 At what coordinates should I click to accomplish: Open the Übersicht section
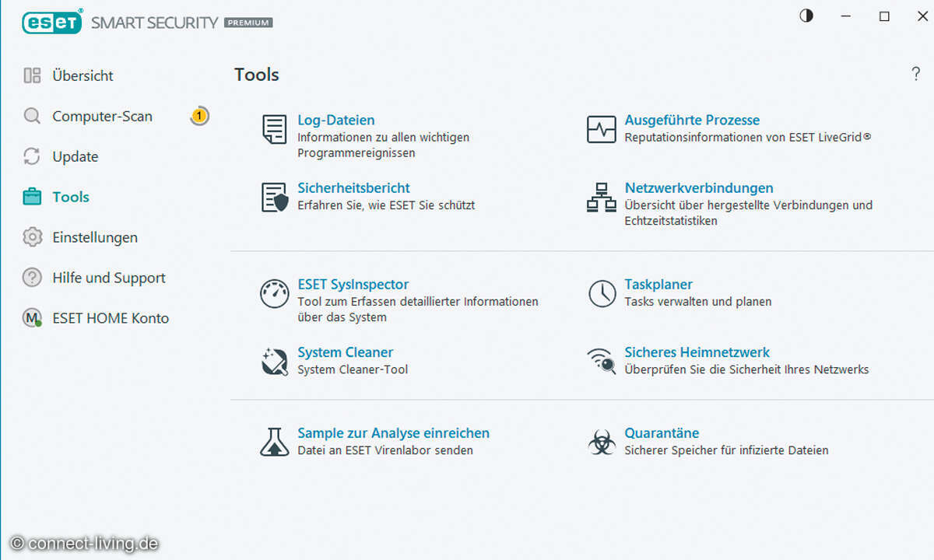83,75
